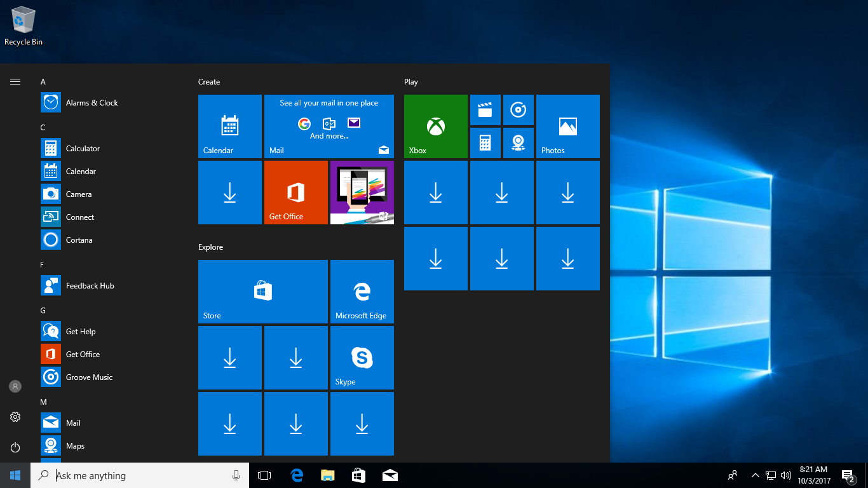Viewport: 868px width, 488px height.
Task: Show hidden system tray icons
Action: point(755,475)
